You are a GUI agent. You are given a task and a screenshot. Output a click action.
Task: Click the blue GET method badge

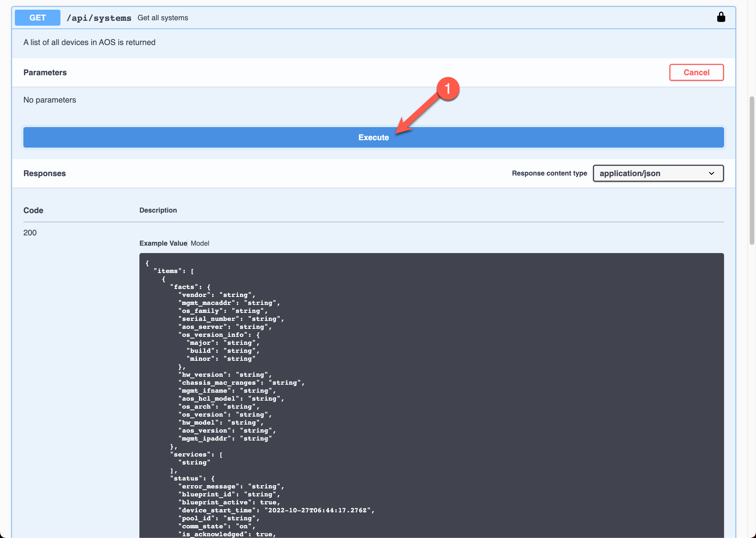(37, 18)
